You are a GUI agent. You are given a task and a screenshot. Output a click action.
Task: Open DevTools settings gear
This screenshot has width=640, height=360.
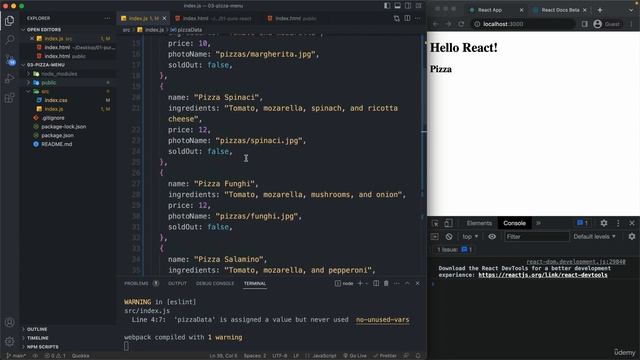click(604, 223)
